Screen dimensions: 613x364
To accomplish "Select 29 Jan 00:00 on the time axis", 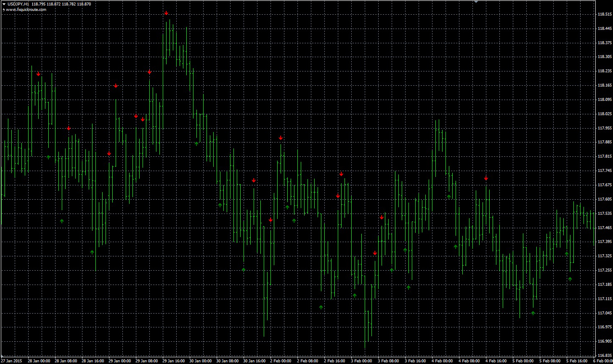I will 120,361.
